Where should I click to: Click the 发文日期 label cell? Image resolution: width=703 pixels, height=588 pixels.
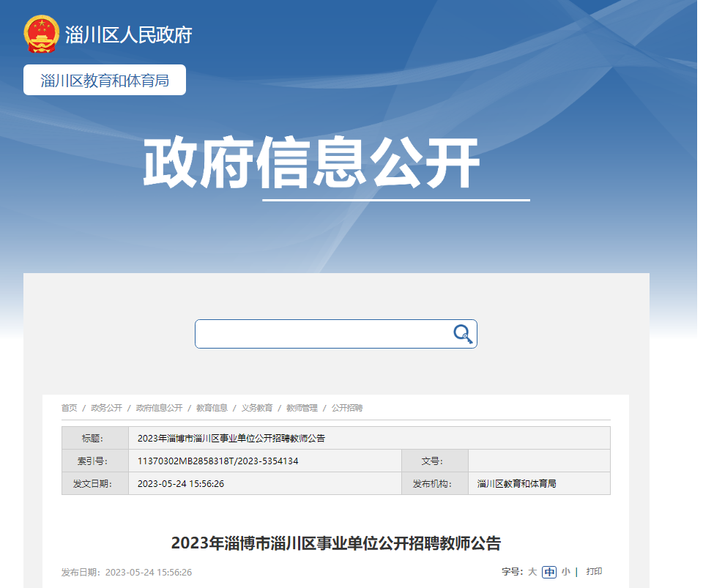[95, 483]
